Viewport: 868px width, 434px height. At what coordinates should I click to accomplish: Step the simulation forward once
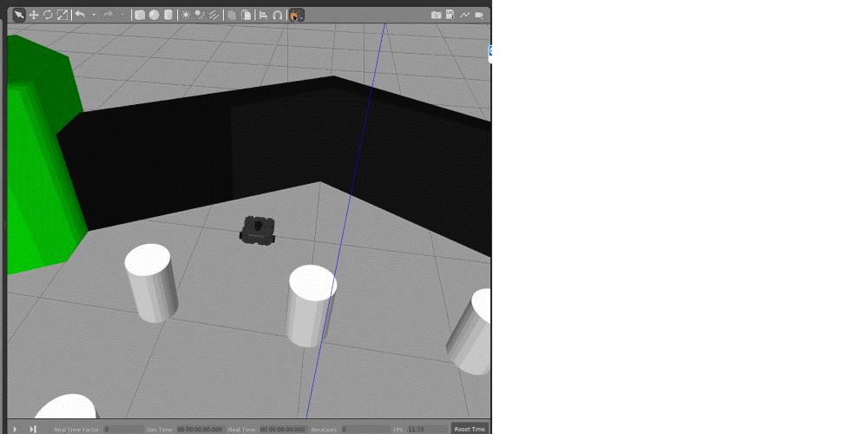click(x=33, y=429)
